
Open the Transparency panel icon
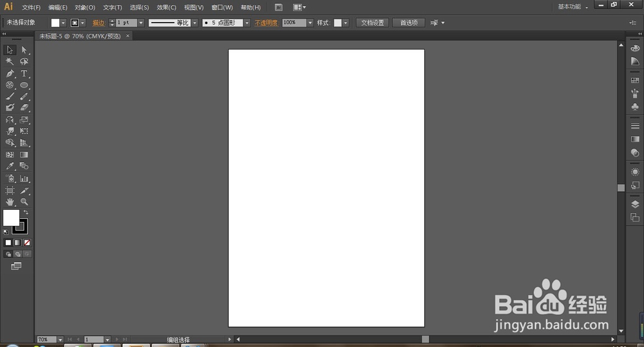click(x=635, y=153)
